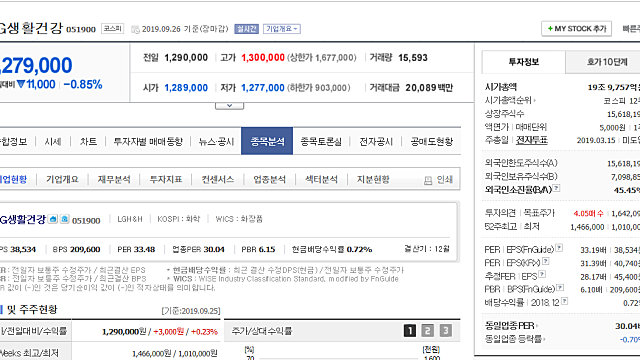
Task: Open the 전자공시 tab
Action: click(376, 142)
